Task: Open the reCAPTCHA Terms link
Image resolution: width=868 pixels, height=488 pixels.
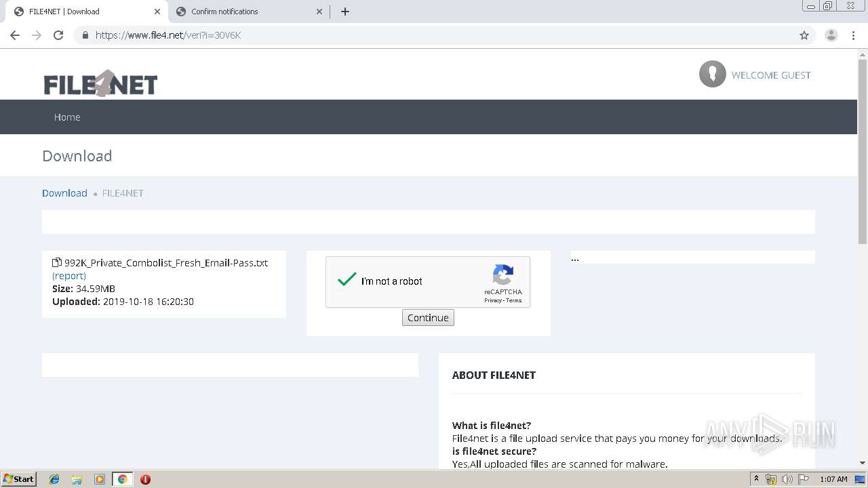Action: [x=514, y=300]
